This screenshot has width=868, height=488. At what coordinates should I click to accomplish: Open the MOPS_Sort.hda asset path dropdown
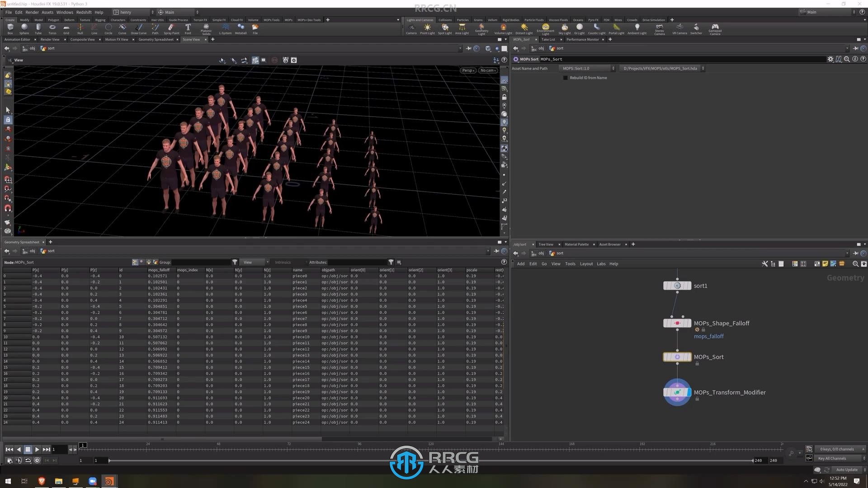(x=661, y=69)
